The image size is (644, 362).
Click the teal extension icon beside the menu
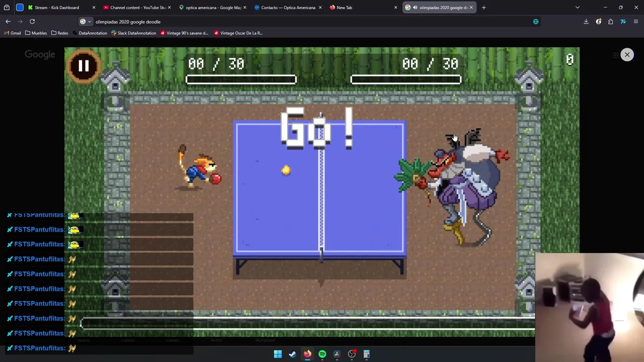(x=623, y=22)
